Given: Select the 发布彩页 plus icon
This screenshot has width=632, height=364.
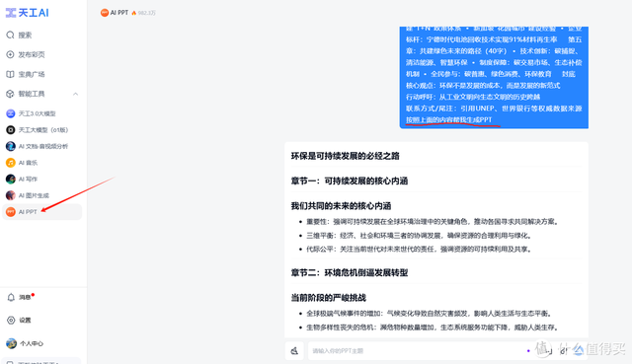Looking at the screenshot, I should 11,54.
